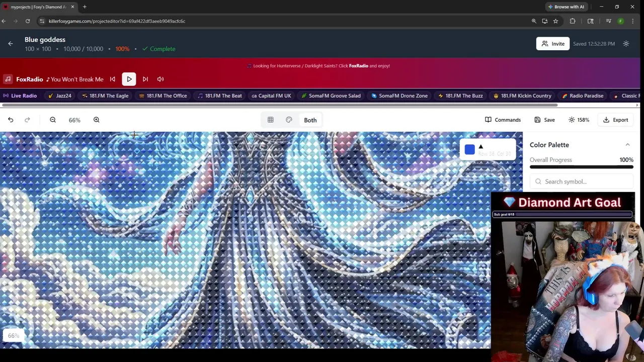
Task: Click the install app icon
Action: [545, 21]
